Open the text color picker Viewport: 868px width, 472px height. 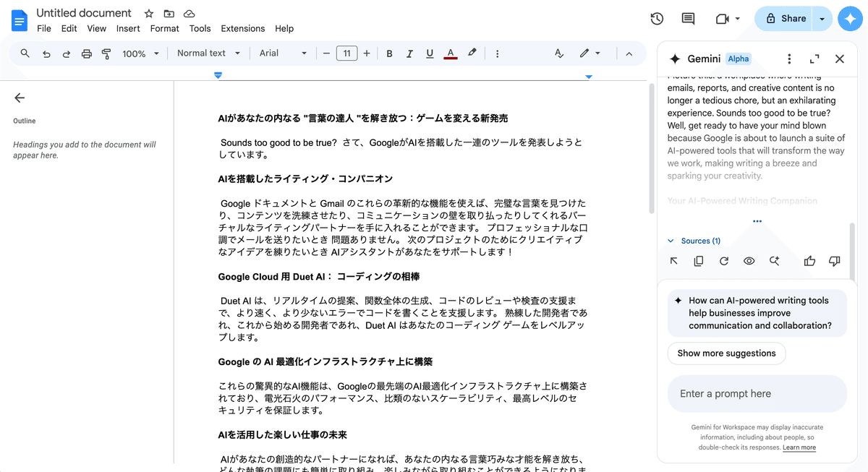(x=450, y=53)
